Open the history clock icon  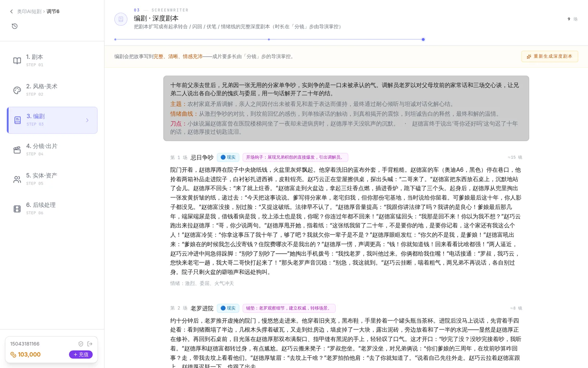(x=15, y=26)
